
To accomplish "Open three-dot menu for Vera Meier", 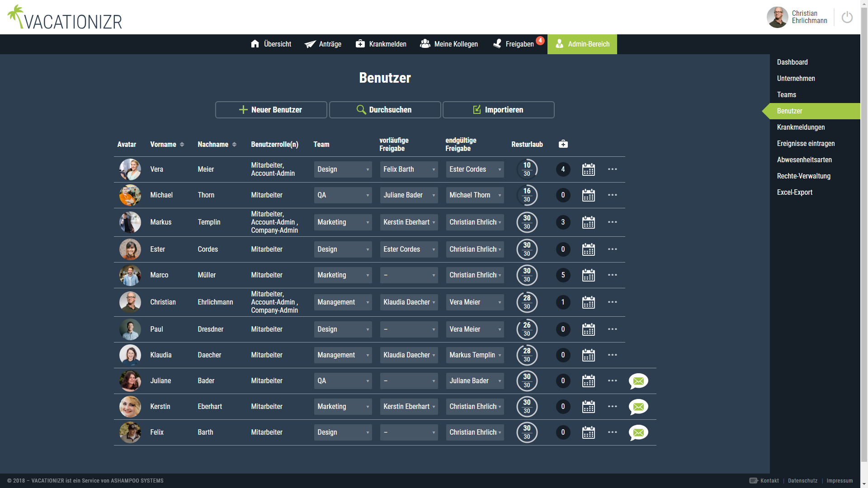I will 612,169.
